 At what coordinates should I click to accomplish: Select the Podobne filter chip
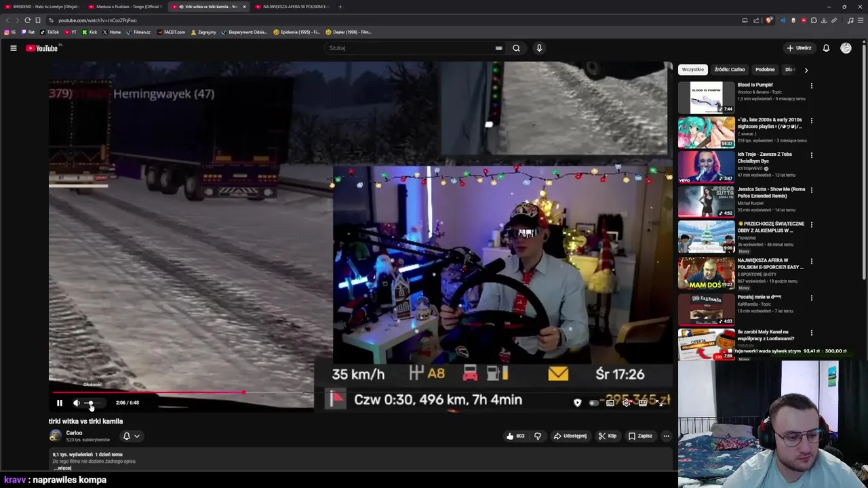[765, 70]
